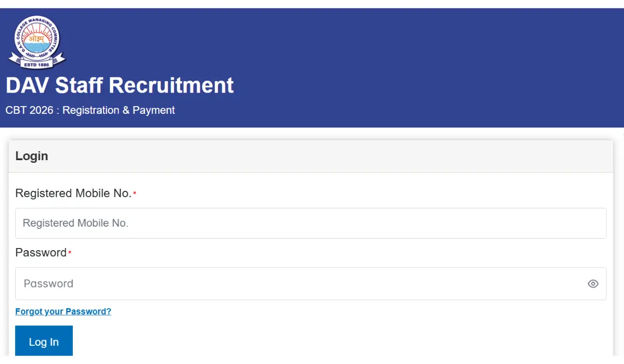
Task: Click the Om symbol inside the logo
Action: (x=36, y=37)
